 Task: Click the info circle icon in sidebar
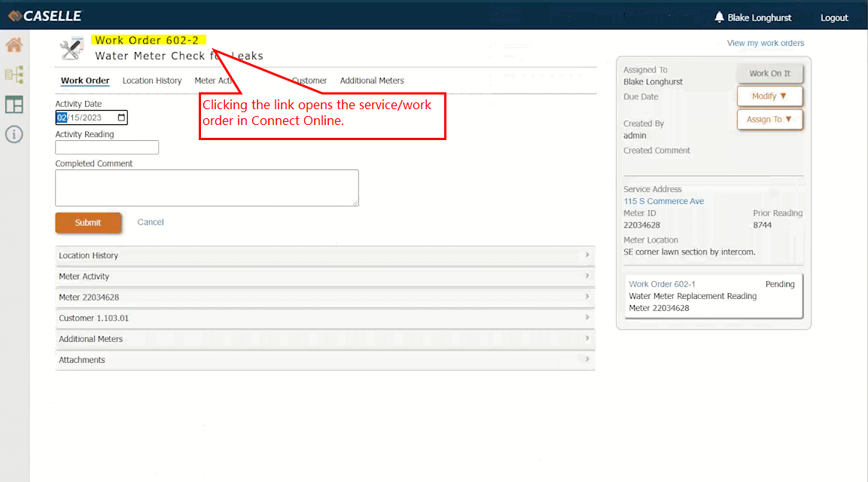tap(14, 135)
